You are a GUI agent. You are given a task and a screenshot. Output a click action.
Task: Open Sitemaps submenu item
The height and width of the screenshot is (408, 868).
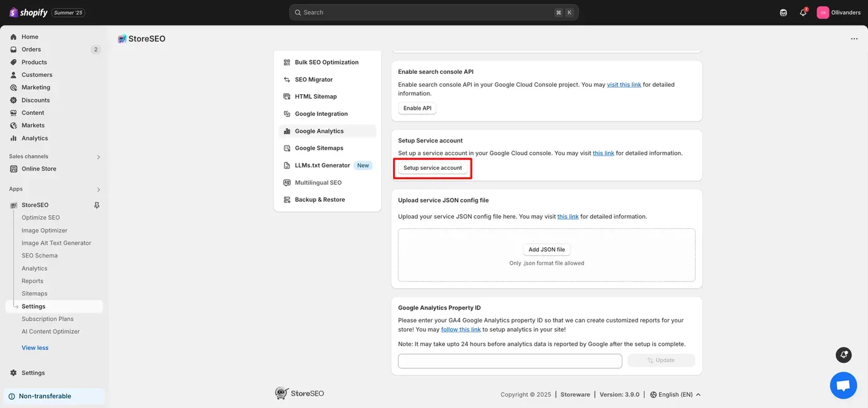pyautogui.click(x=35, y=293)
